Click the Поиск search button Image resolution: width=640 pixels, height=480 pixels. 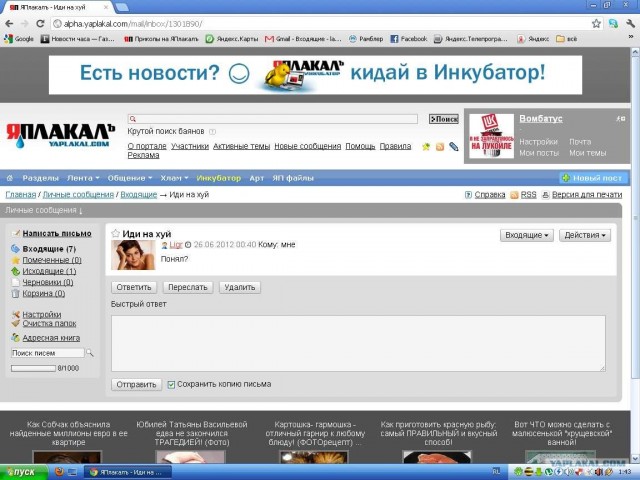pos(444,119)
